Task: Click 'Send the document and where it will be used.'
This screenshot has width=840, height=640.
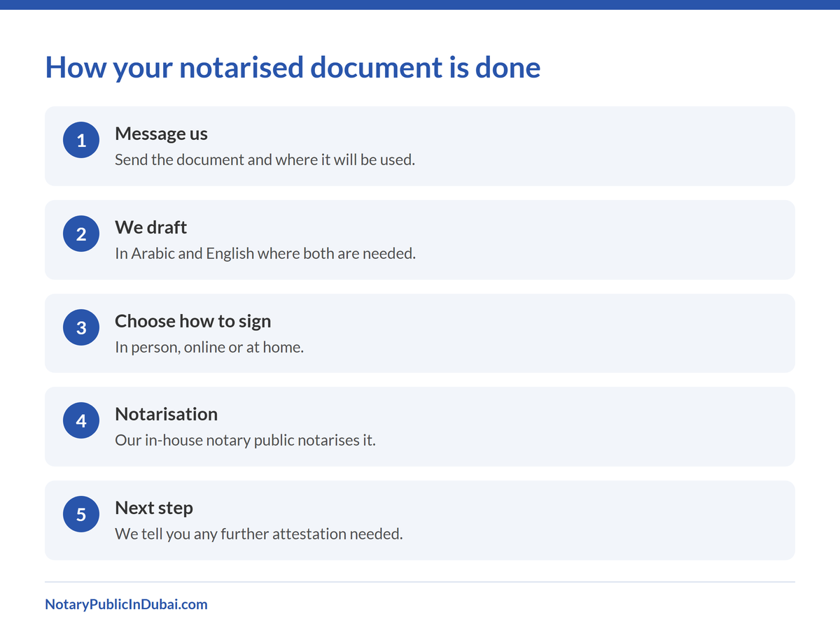Action: (x=265, y=159)
